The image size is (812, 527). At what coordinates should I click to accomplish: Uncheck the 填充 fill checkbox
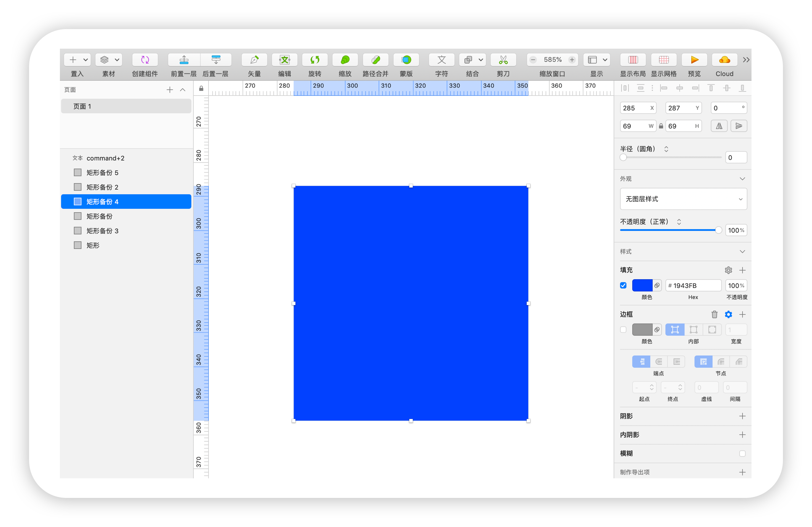pos(623,285)
